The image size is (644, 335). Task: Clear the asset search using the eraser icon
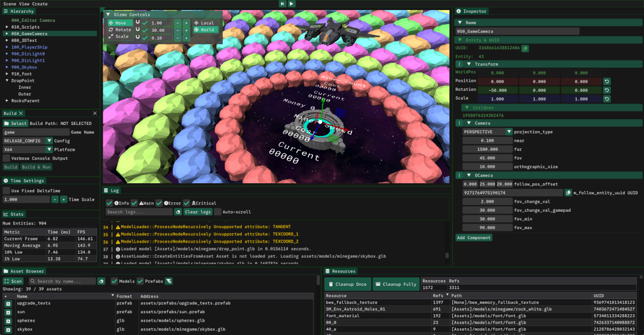click(x=102, y=281)
